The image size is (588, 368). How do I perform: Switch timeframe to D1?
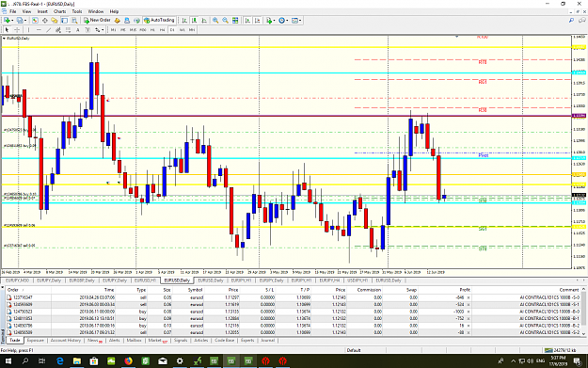pos(172,29)
